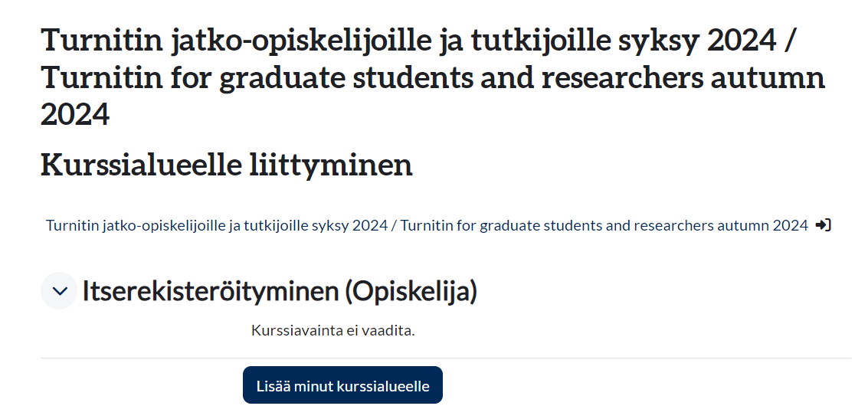The width and height of the screenshot is (868, 419).
Task: Click the arrow-into-door icon after autumn 2024
Action: [x=824, y=225]
